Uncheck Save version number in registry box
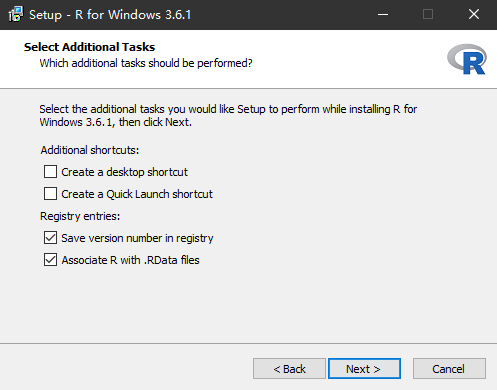This screenshot has width=497, height=390. pos(50,238)
